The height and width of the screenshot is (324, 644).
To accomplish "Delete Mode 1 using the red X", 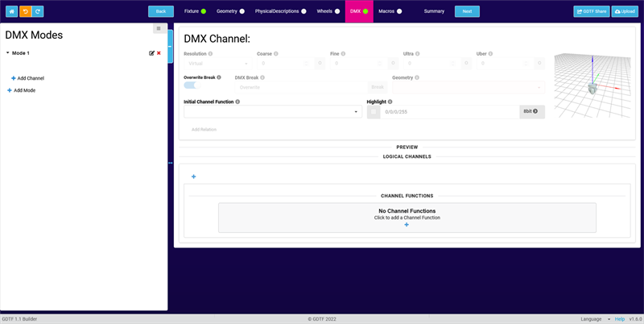I will (x=159, y=53).
